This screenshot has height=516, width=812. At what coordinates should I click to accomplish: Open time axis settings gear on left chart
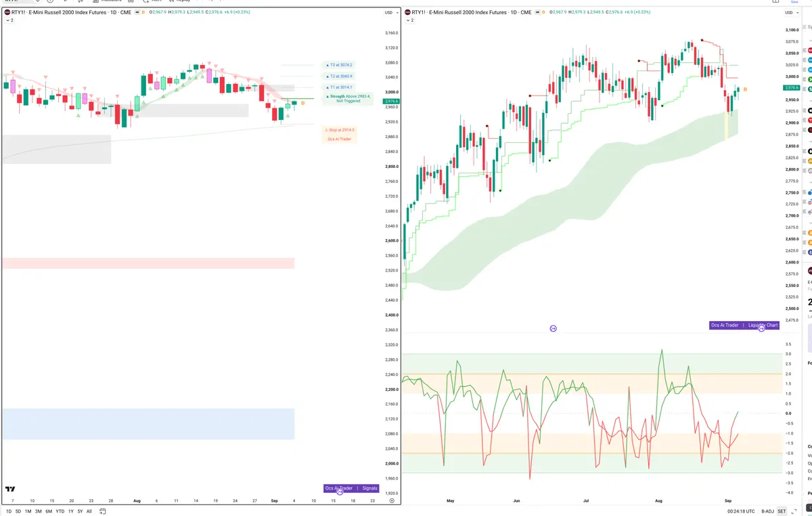pyautogui.click(x=392, y=500)
